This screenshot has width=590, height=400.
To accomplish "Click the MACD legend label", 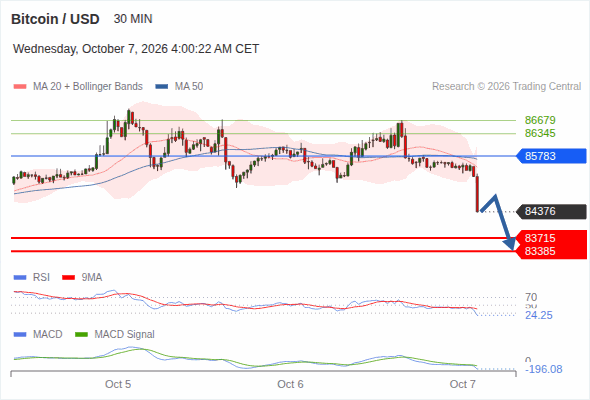I will click(x=47, y=335).
